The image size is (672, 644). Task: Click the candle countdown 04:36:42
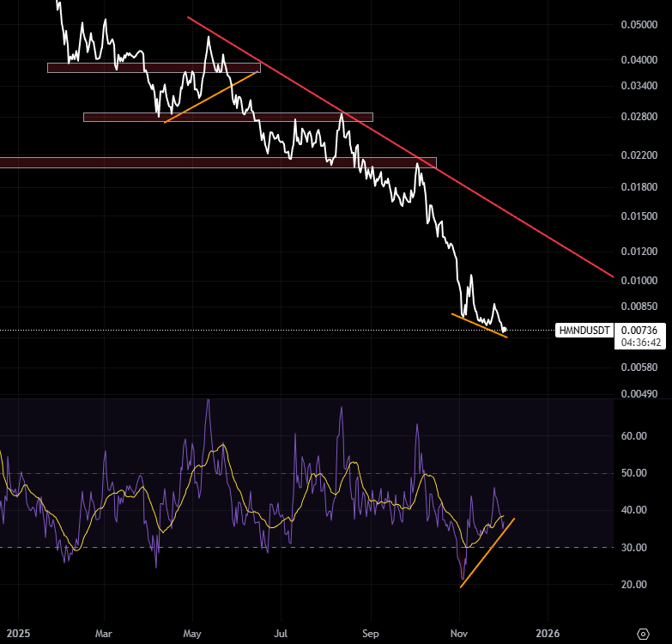coord(641,342)
